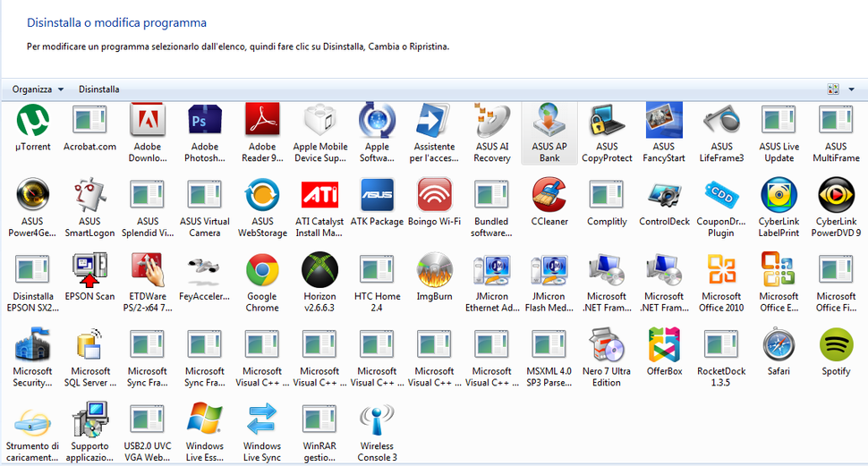Select JMicron Ethernet Adapter entry

click(x=491, y=284)
